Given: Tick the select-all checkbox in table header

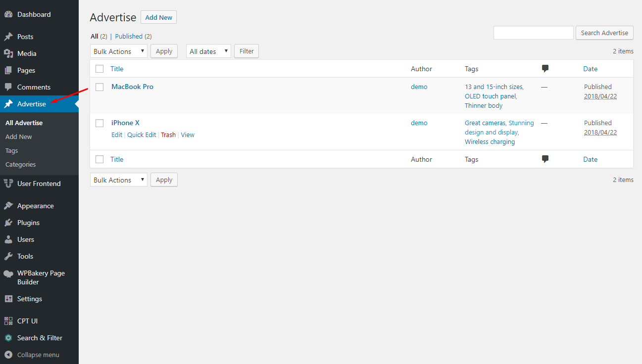Looking at the screenshot, I should click(x=99, y=69).
